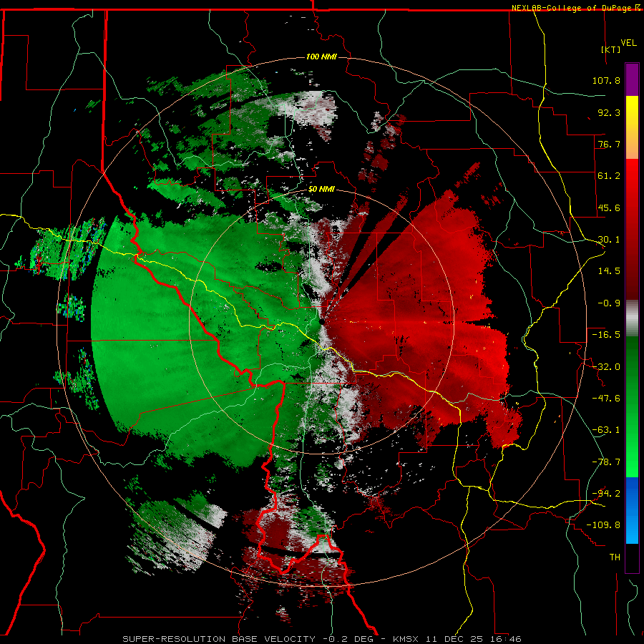This screenshot has height=644, width=644.
Task: Click the -32.0 velocity scale value
Action: [x=606, y=367]
